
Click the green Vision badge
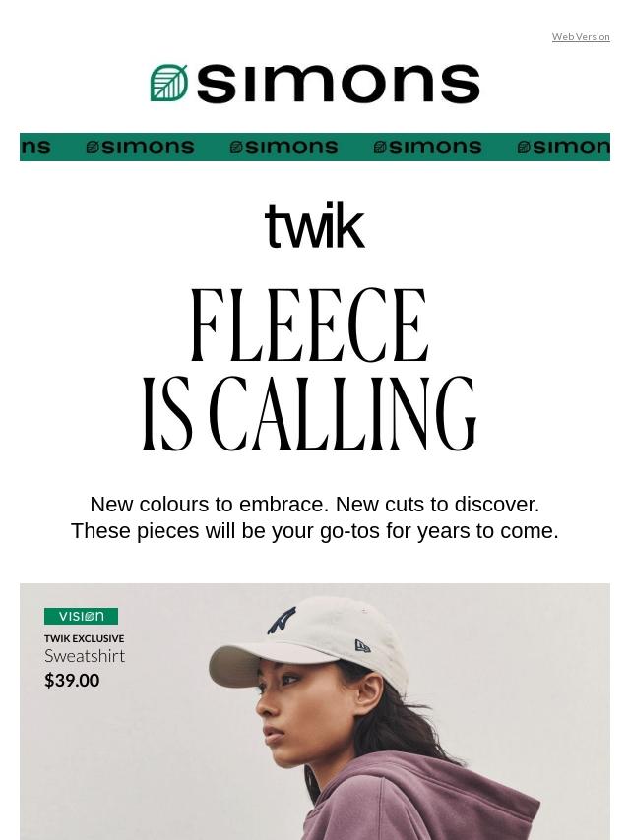[81, 616]
